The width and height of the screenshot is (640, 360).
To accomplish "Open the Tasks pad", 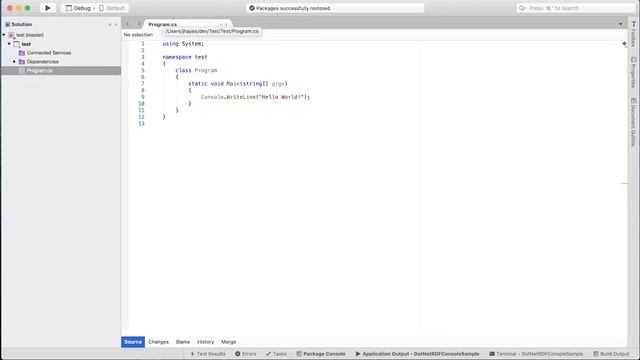I will tap(276, 354).
